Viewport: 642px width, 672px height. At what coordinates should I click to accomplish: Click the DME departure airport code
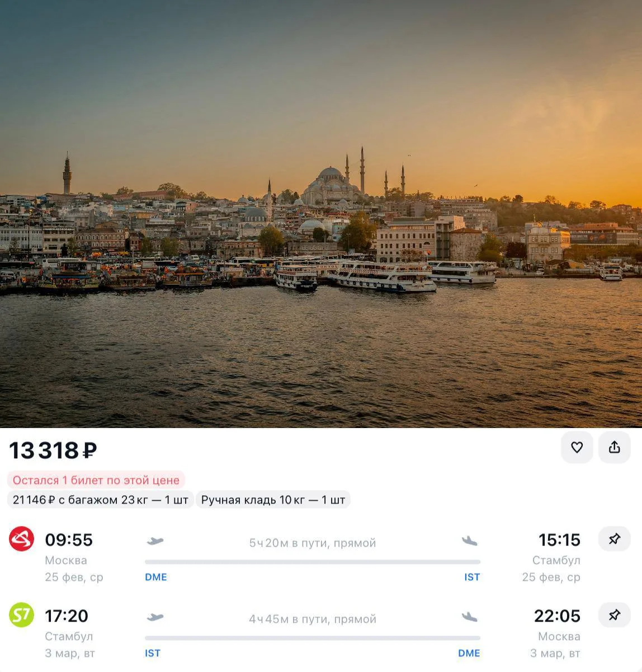click(156, 577)
